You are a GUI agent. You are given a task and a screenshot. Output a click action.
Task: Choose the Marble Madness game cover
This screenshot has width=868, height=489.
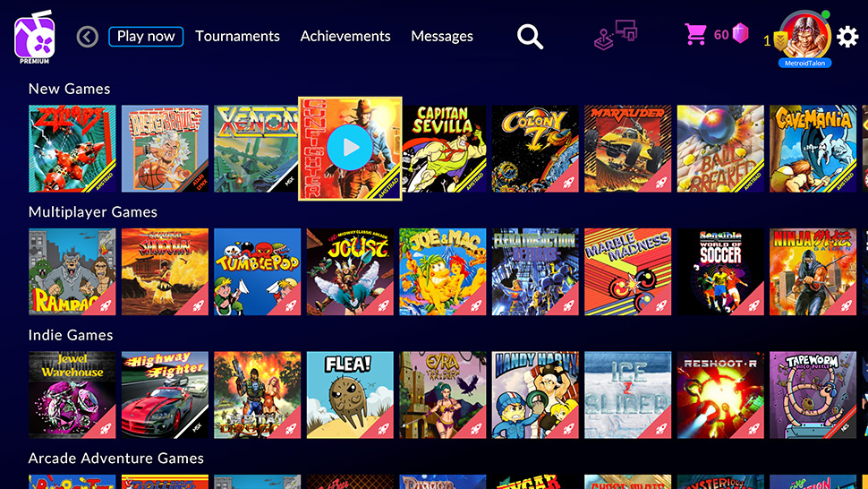coord(628,272)
